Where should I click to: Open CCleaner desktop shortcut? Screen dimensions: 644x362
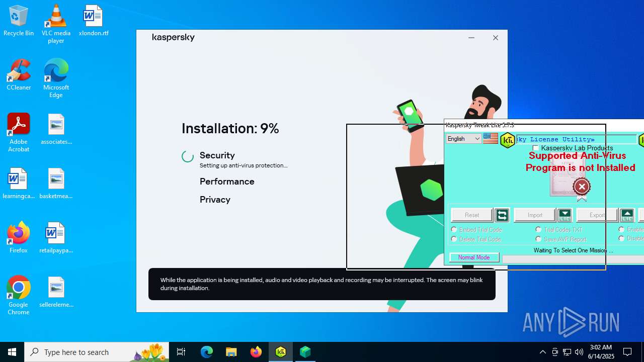click(x=19, y=75)
